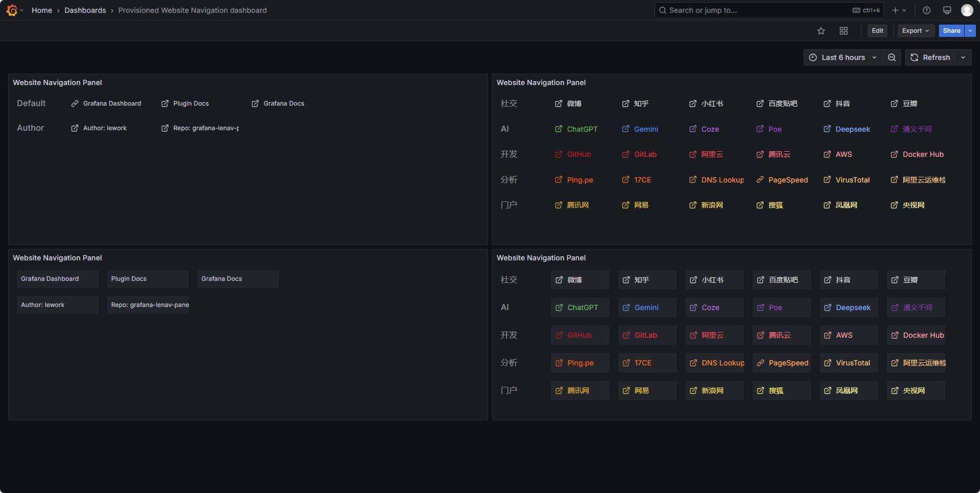The height and width of the screenshot is (493, 980).
Task: Open the GitHub link in the 开发 row
Action: coord(579,154)
